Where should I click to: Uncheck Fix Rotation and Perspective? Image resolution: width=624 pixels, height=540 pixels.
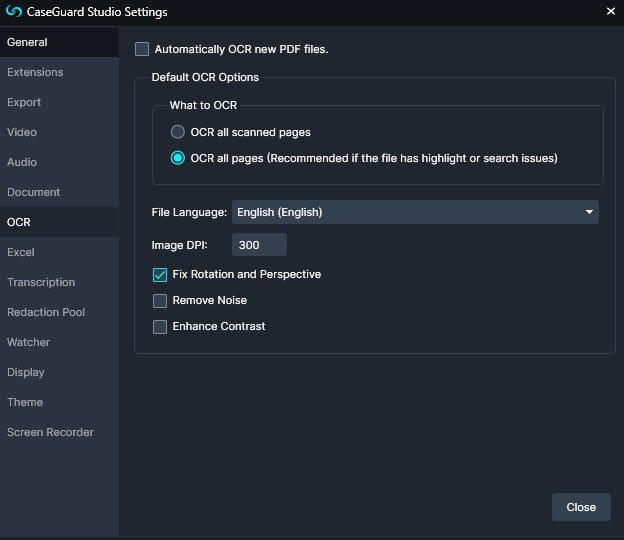(160, 275)
